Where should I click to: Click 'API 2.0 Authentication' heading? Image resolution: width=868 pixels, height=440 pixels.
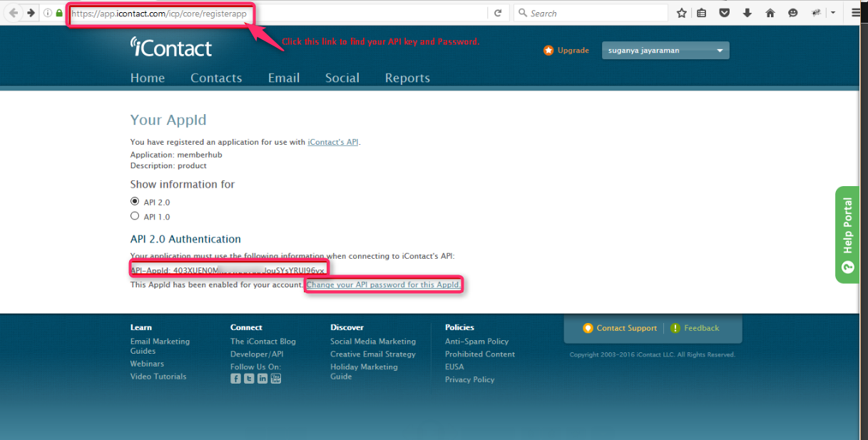click(185, 240)
